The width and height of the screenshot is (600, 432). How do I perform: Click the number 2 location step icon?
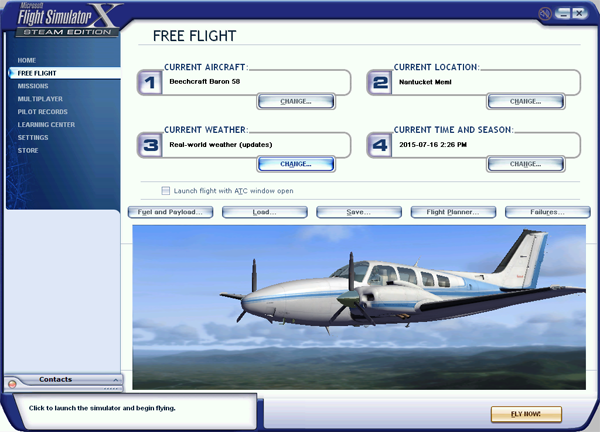(379, 82)
